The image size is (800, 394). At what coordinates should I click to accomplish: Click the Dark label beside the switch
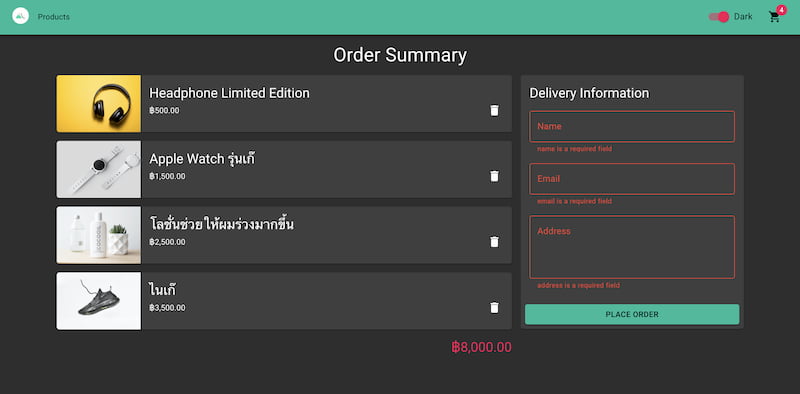click(x=743, y=17)
